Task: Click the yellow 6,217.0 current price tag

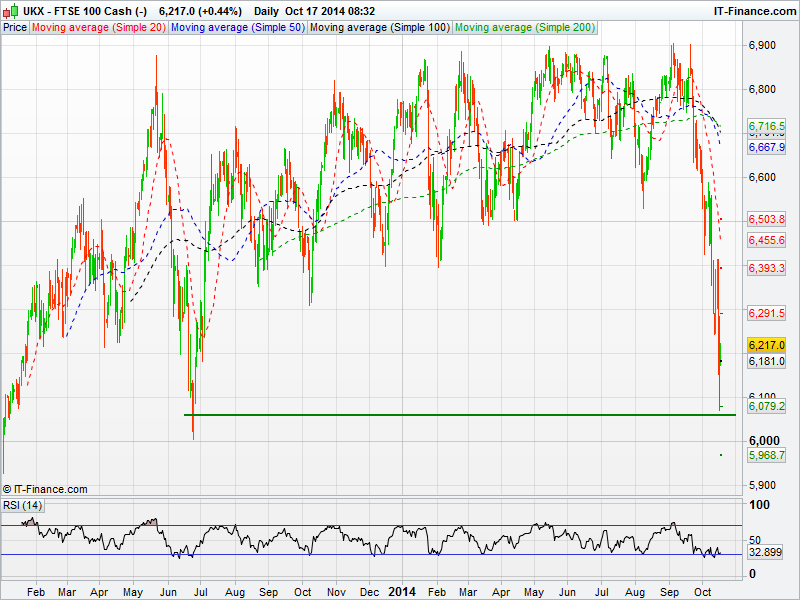Action: click(766, 344)
